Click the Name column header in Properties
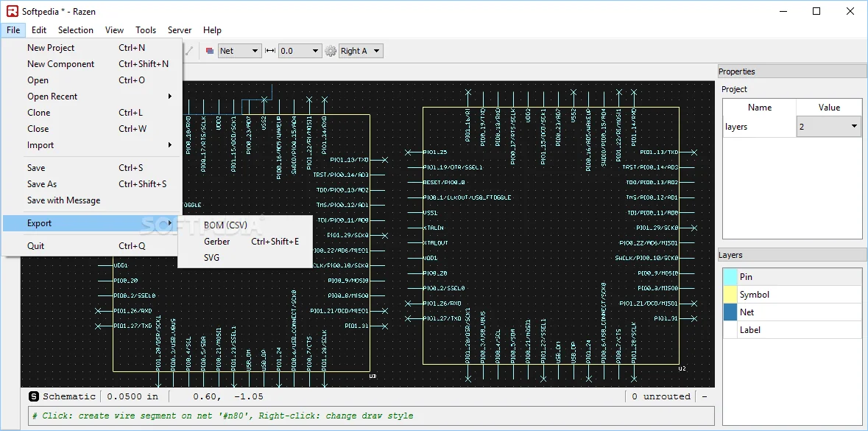868x431 pixels. pyautogui.click(x=759, y=108)
